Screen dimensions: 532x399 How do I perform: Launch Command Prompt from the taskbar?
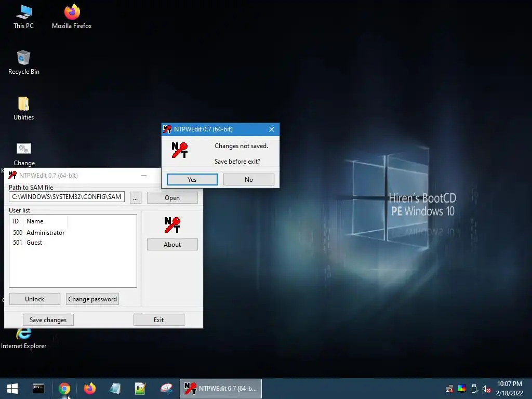point(38,389)
